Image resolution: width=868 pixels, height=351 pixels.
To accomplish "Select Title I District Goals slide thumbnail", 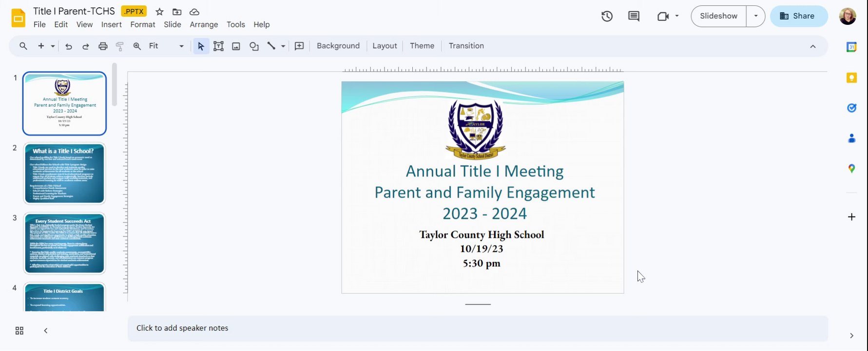I will [x=64, y=297].
